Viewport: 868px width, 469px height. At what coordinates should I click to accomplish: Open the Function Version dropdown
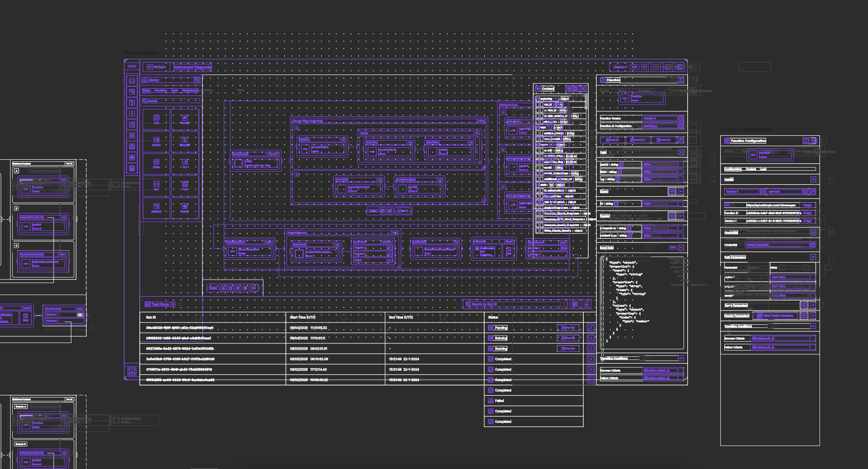coord(663,118)
